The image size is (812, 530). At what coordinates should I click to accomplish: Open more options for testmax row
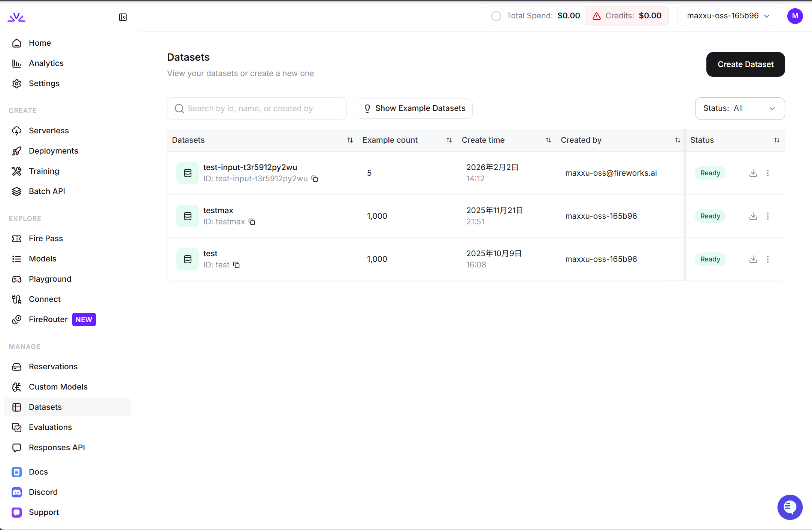[x=768, y=216]
